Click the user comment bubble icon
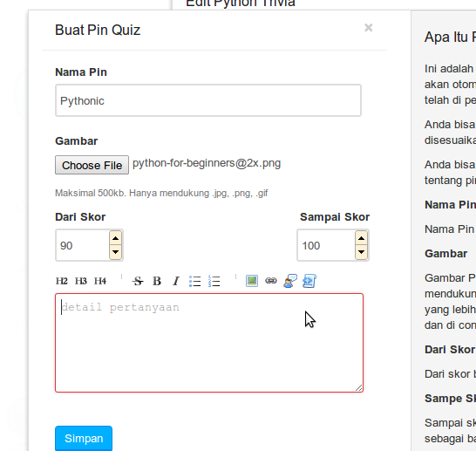The width and height of the screenshot is (476, 451). coord(290,281)
